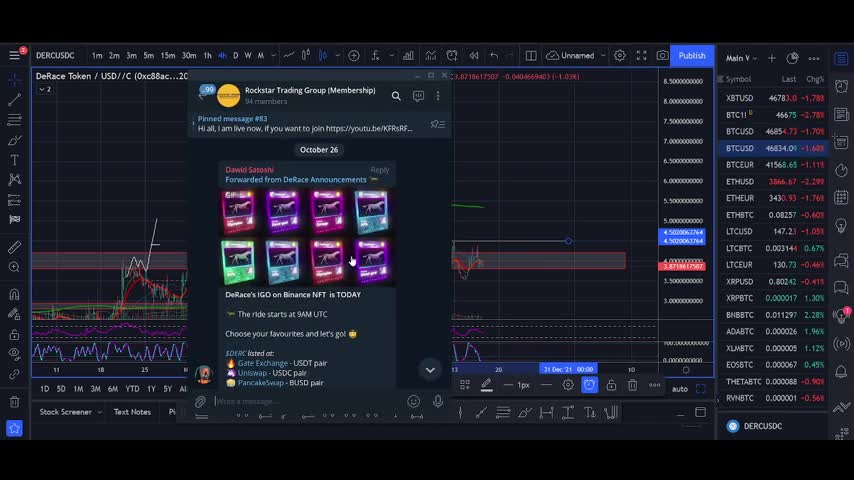Open the pinned messages list icon
The height and width of the screenshot is (480, 854).
coord(437,124)
